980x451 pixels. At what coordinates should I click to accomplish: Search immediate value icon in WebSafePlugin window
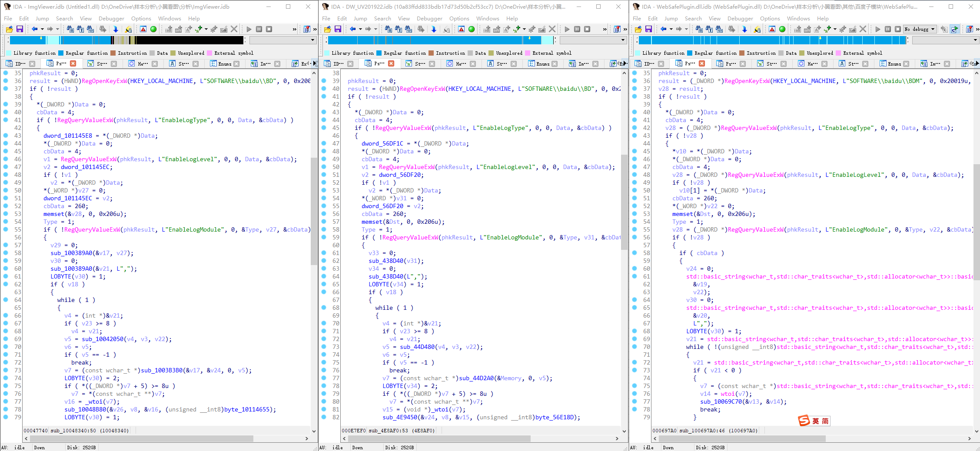(699, 29)
